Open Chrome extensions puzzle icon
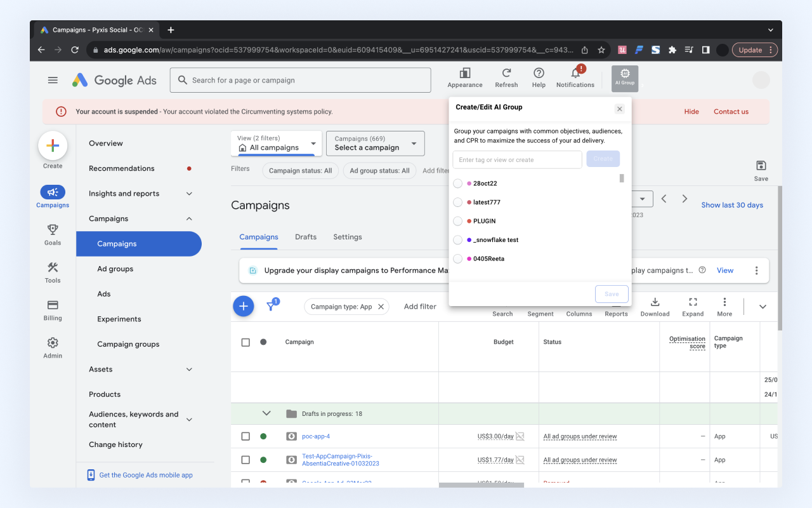This screenshot has height=508, width=812. click(672, 50)
